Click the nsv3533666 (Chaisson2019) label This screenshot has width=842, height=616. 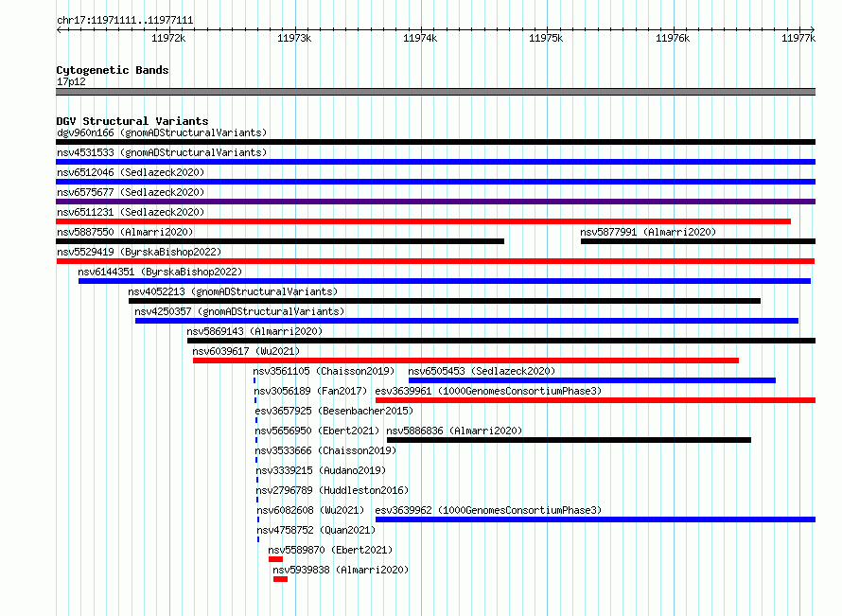325,450
